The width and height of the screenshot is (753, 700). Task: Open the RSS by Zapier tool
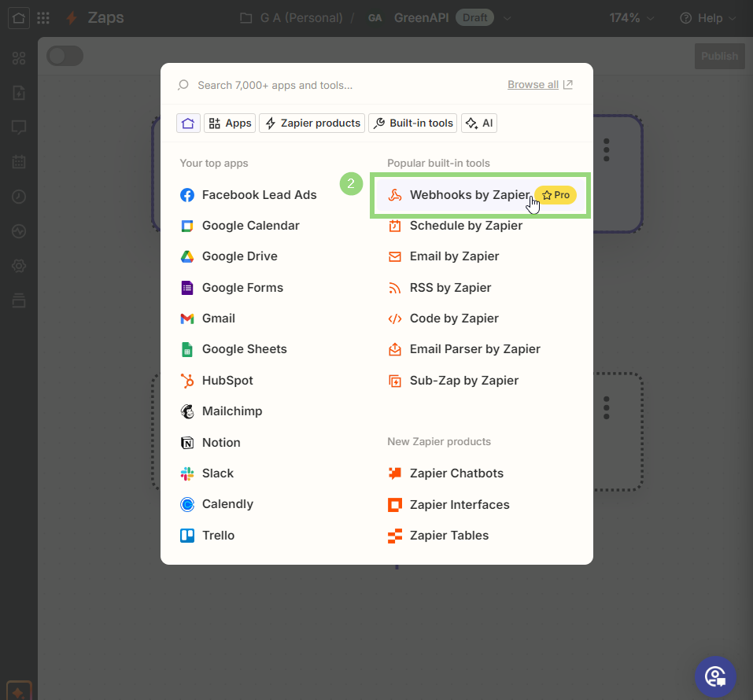pos(394,287)
